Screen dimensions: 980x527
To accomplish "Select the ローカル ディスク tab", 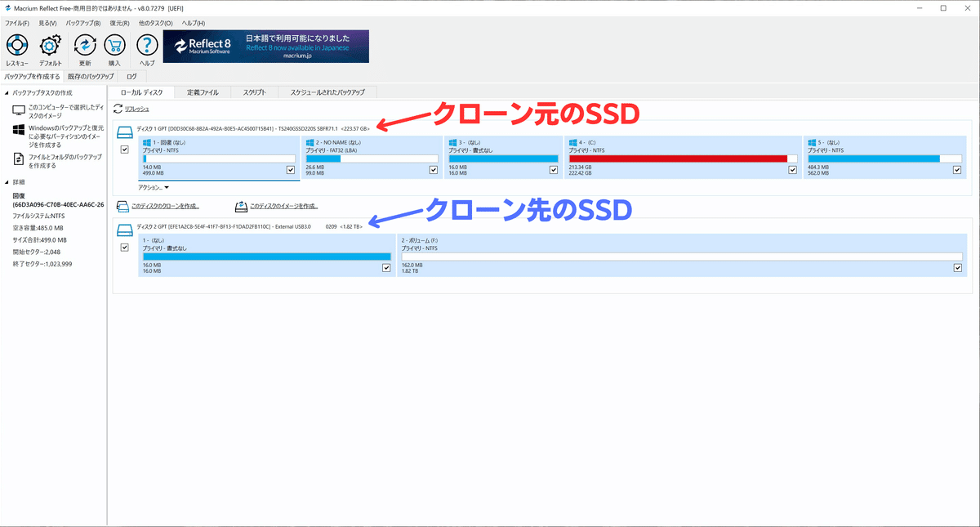I will tap(142, 92).
